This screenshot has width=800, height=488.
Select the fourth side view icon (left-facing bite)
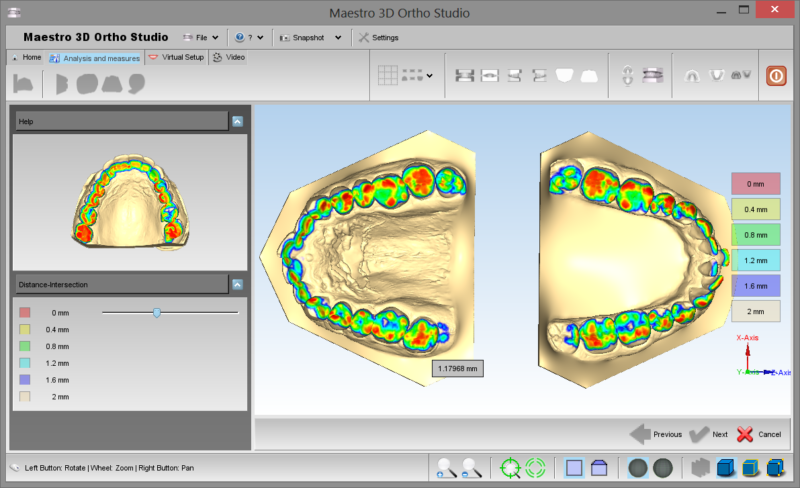point(539,76)
